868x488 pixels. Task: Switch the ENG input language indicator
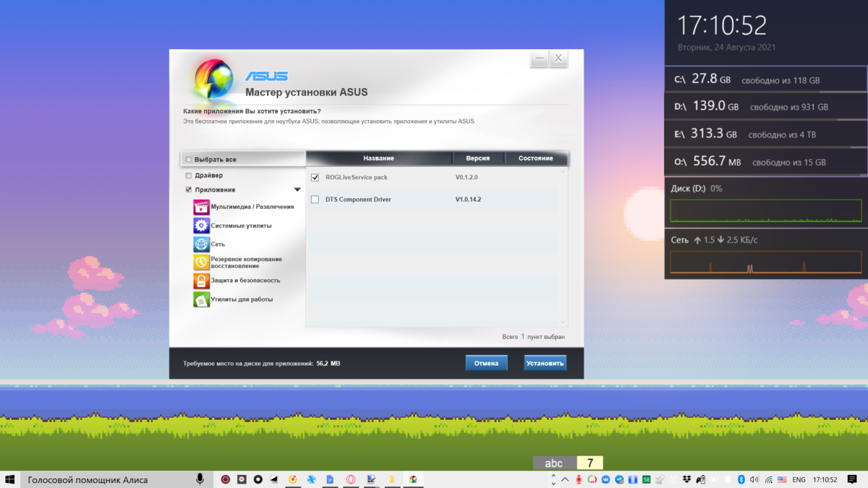[x=799, y=480]
